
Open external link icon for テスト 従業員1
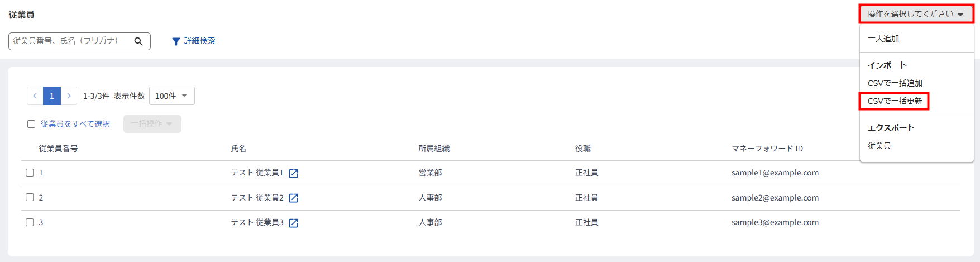tap(293, 173)
